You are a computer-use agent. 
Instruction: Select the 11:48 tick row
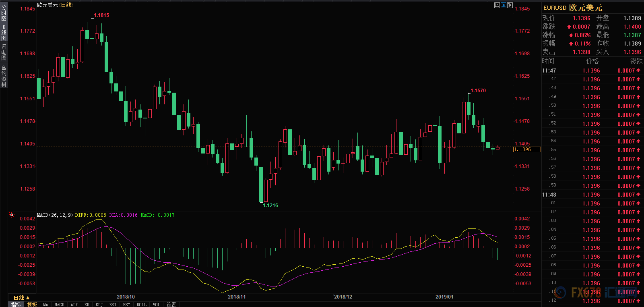pos(592,195)
